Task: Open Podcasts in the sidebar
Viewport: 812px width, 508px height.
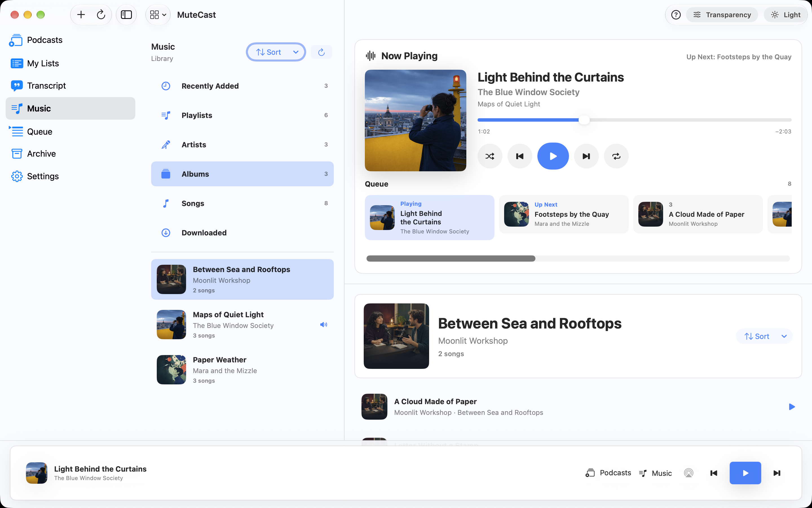Action: pos(70,40)
